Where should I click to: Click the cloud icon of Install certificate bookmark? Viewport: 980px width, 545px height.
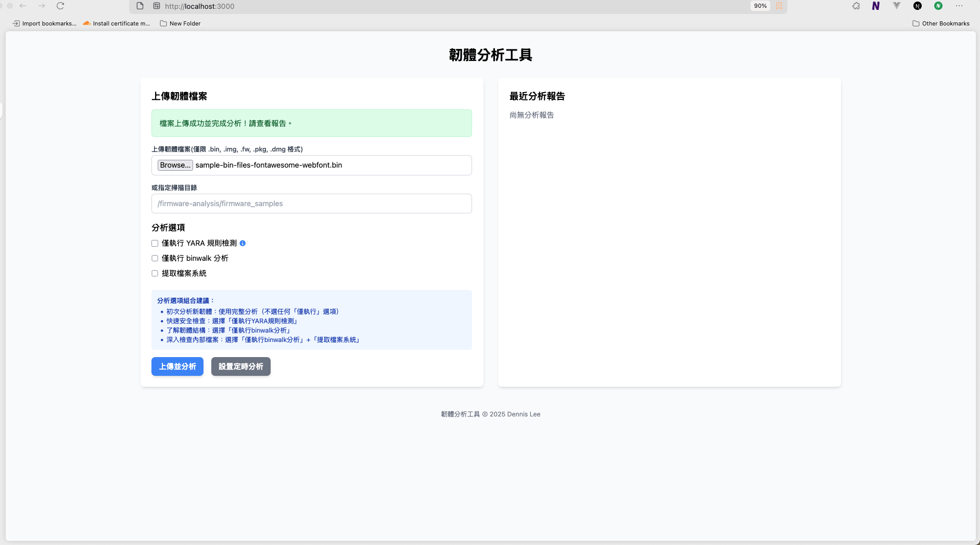pos(87,23)
